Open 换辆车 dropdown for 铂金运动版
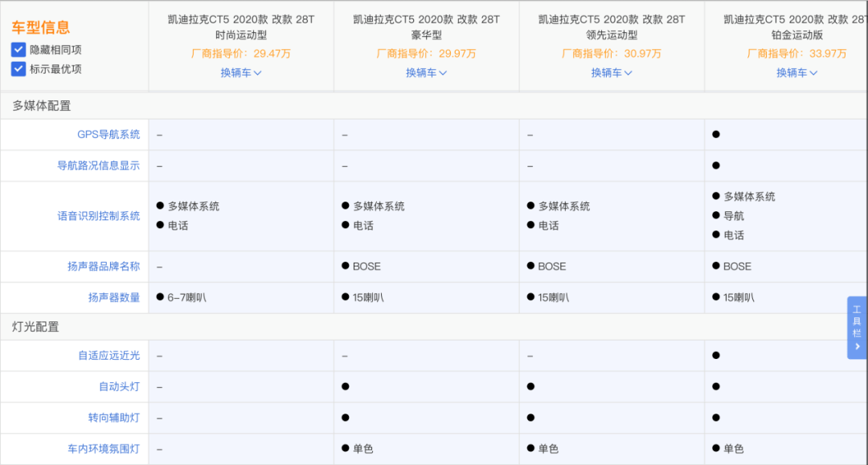The width and height of the screenshot is (868, 465). coord(796,73)
